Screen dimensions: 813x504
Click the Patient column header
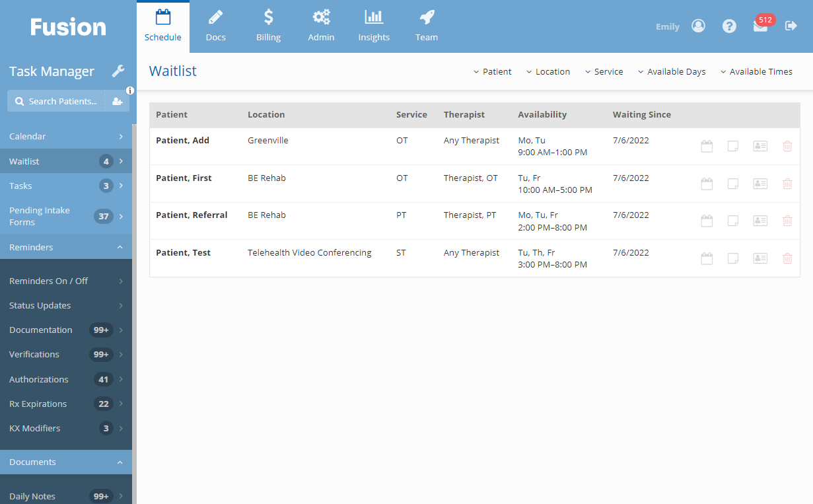click(x=172, y=114)
